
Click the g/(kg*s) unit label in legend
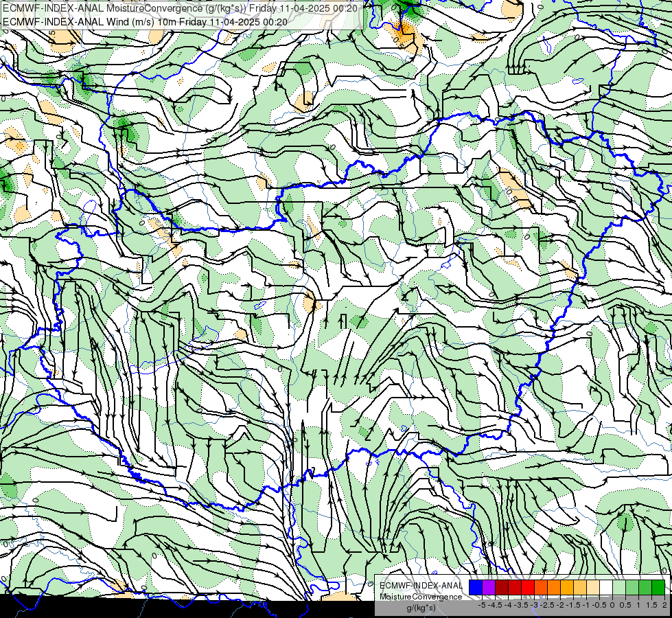[421, 608]
